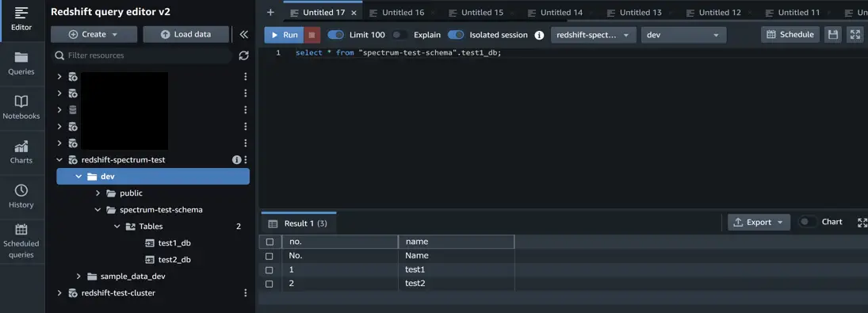
Task: Open the Charts sidebar section
Action: (21, 152)
